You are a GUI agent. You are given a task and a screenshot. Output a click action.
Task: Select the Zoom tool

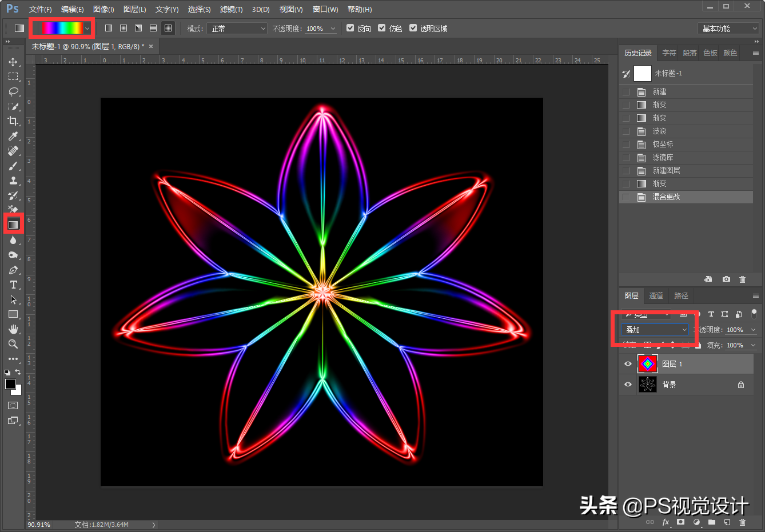pyautogui.click(x=13, y=344)
